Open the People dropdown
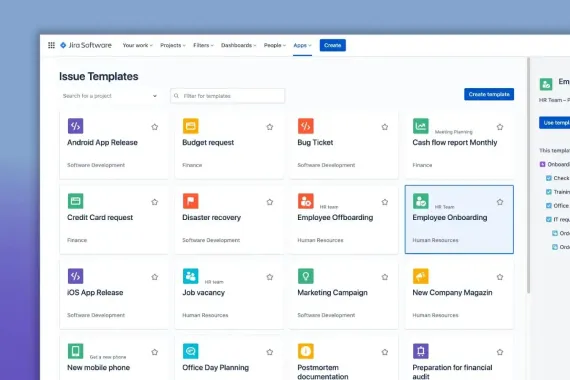The width and height of the screenshot is (570, 380). (x=275, y=45)
